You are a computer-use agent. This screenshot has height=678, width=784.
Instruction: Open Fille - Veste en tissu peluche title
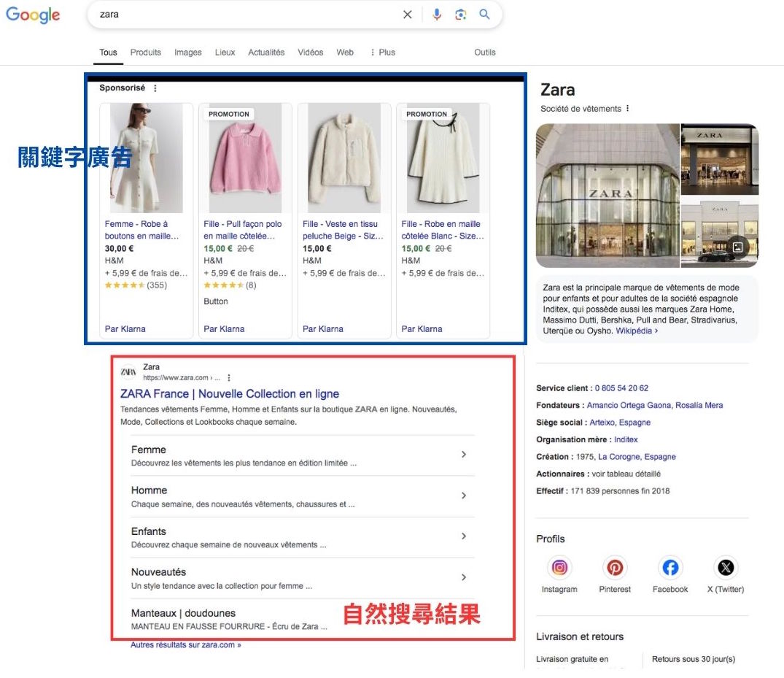(343, 230)
